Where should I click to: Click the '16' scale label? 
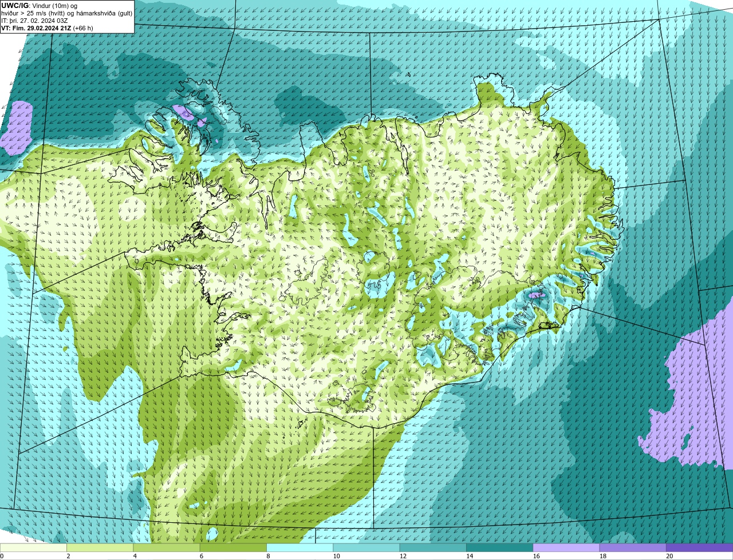[537, 556]
